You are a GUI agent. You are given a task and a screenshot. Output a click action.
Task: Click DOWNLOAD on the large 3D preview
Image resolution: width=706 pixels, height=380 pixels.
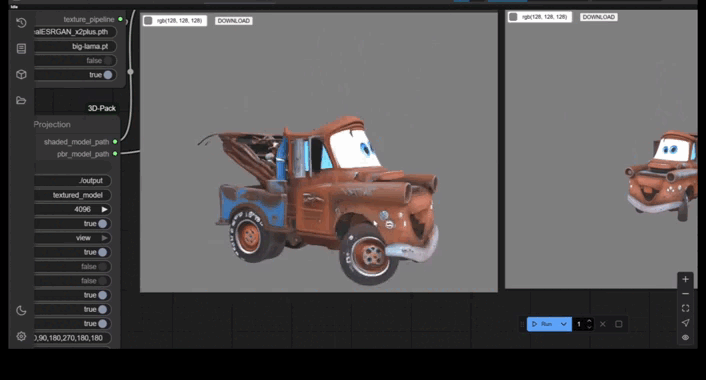click(x=234, y=21)
